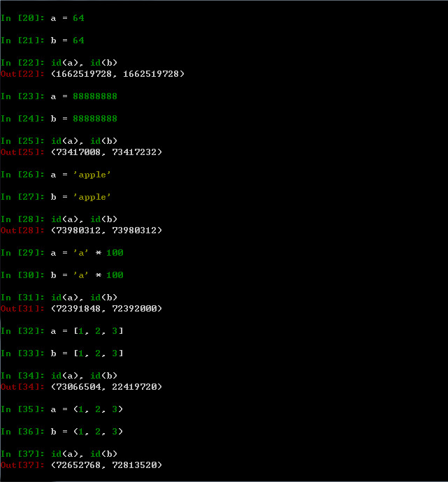Click the 'Out[37]:' output label
The image size is (448, 482).
22,465
